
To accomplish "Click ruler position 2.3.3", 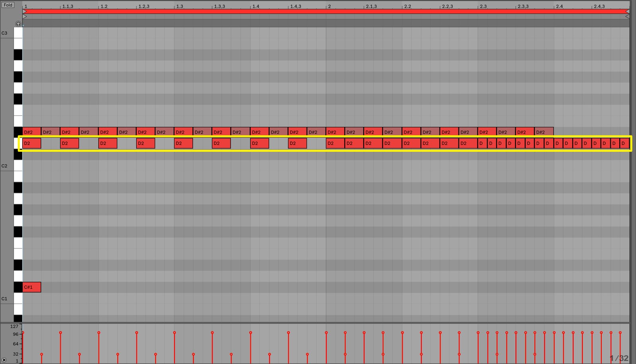I will [523, 6].
